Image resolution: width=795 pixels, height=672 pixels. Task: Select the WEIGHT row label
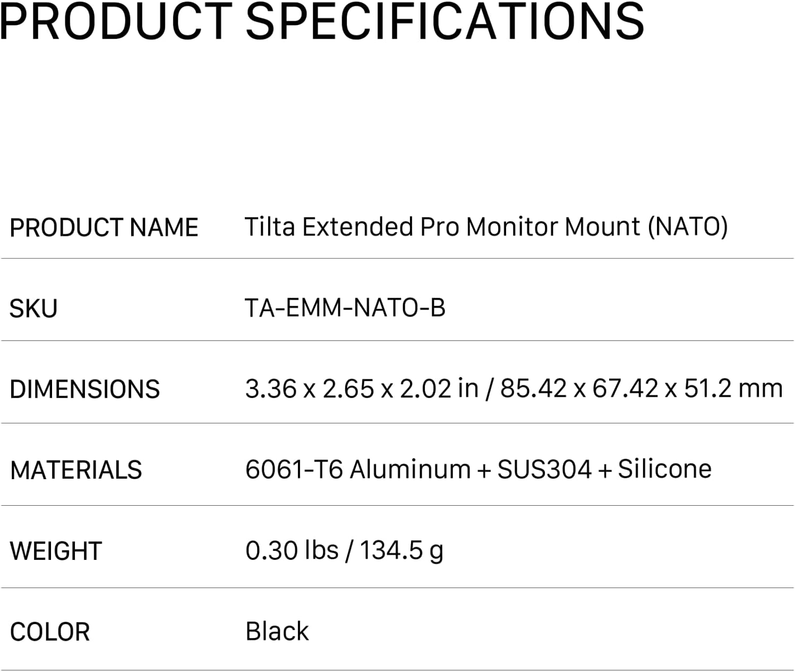coord(56,552)
